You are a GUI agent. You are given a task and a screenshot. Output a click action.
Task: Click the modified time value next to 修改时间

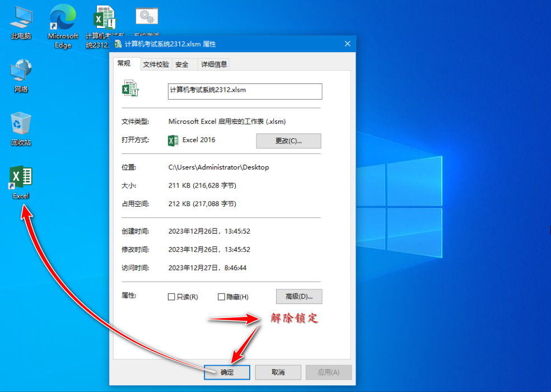pyautogui.click(x=209, y=250)
